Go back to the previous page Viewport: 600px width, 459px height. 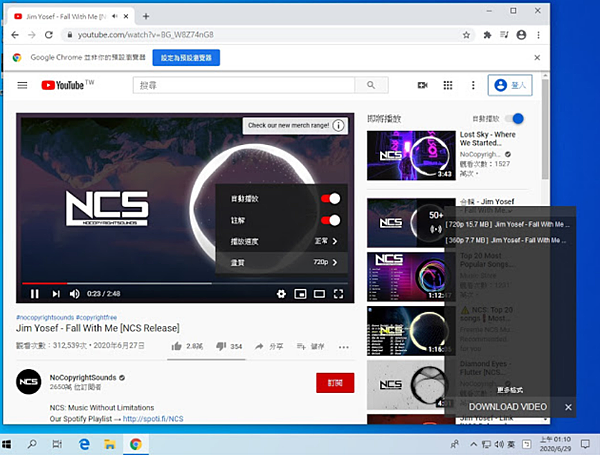pyautogui.click(x=15, y=35)
